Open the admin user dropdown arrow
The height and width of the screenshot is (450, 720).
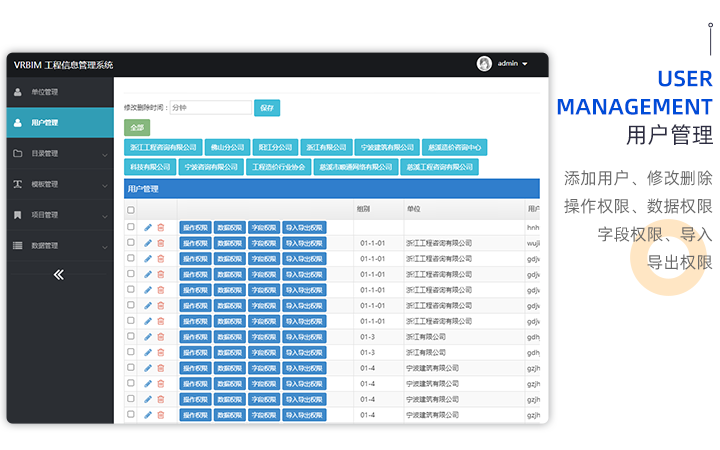tap(525, 64)
